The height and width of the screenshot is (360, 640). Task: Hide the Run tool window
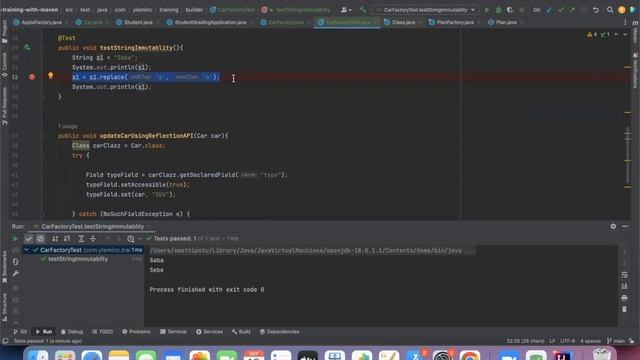[625, 226]
